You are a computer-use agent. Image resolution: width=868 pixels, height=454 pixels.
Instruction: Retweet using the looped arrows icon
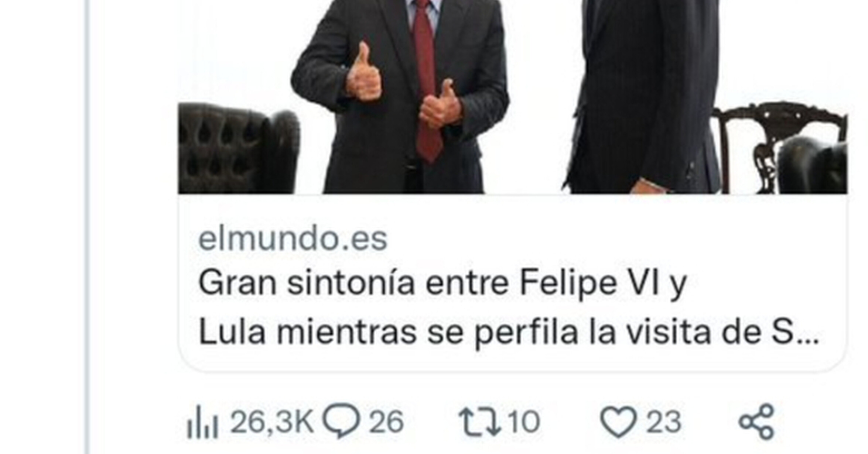pyautogui.click(x=480, y=422)
